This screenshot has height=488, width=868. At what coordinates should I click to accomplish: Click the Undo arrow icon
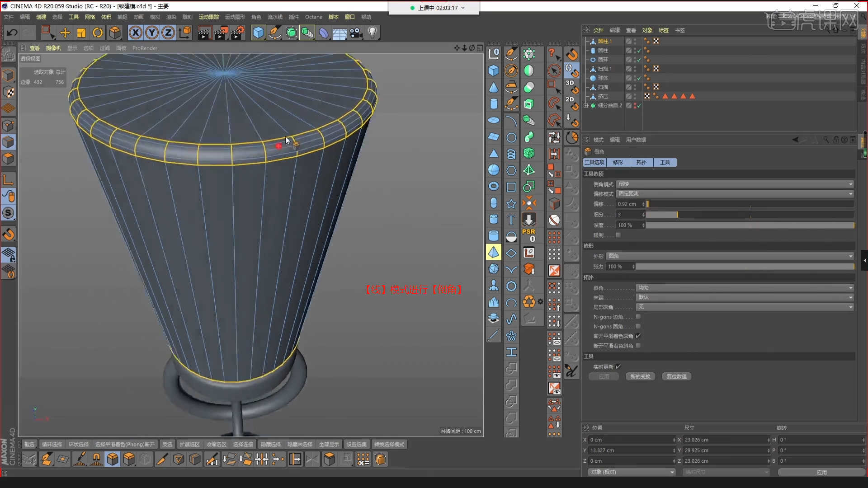click(12, 33)
